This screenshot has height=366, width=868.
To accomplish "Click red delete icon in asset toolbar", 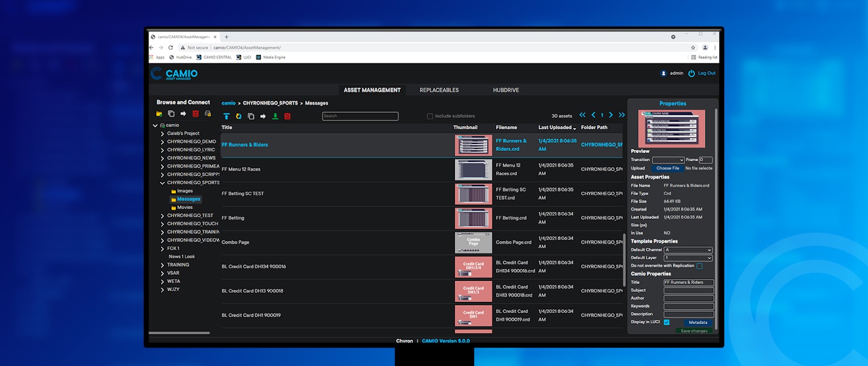I will click(x=288, y=116).
